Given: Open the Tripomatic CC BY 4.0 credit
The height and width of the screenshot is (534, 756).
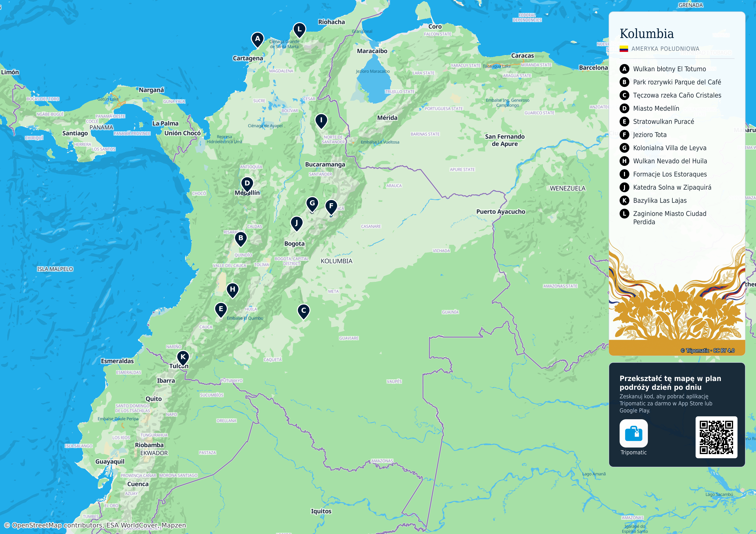Looking at the screenshot, I should (x=707, y=351).
